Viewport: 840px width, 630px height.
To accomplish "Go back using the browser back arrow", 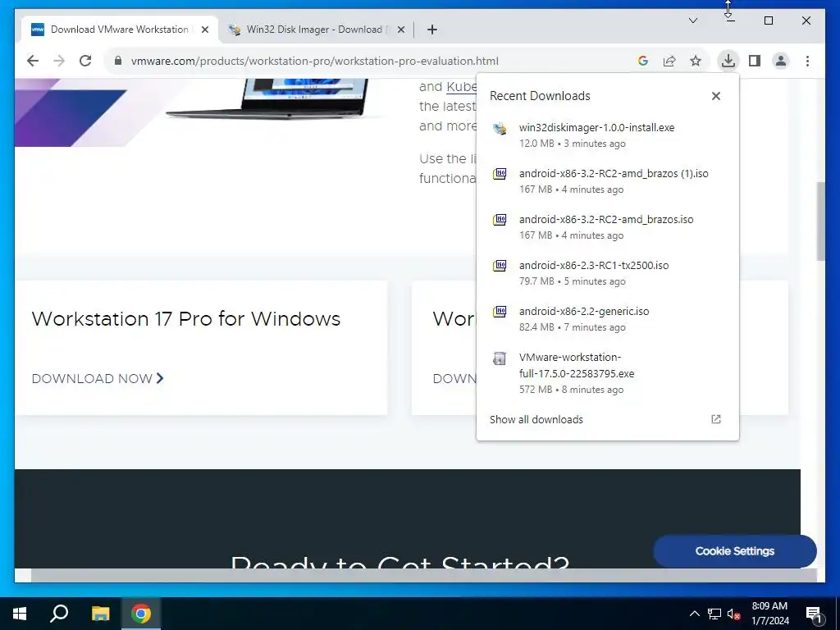I will 33,61.
